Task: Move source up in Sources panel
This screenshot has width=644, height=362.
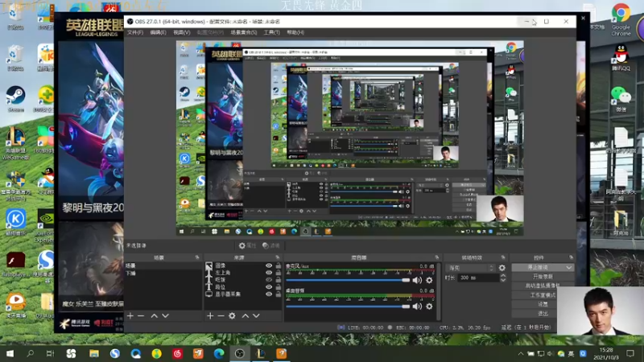Action: [246, 315]
